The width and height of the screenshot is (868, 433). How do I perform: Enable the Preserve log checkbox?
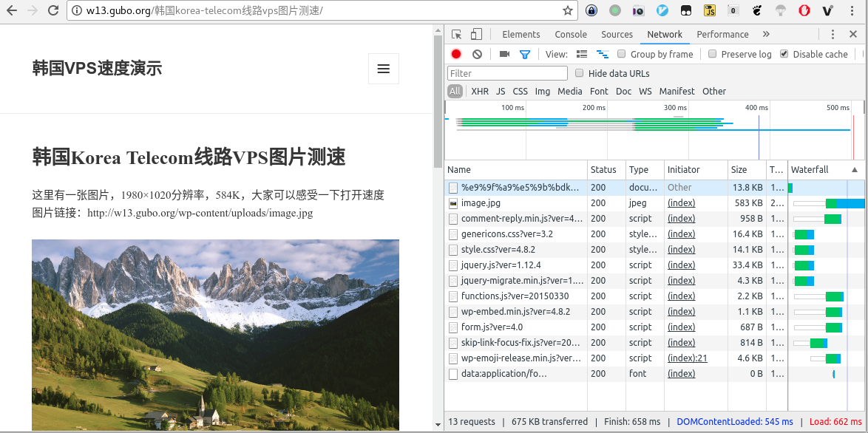click(712, 54)
